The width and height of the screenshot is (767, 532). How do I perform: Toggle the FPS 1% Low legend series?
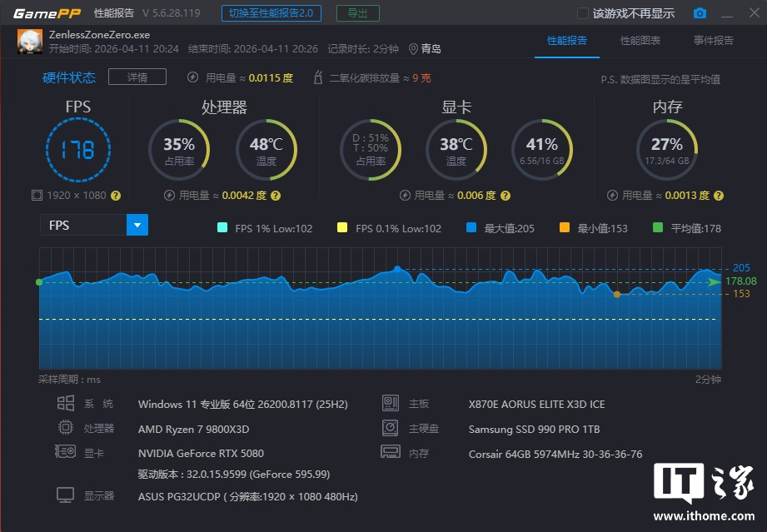(x=222, y=228)
